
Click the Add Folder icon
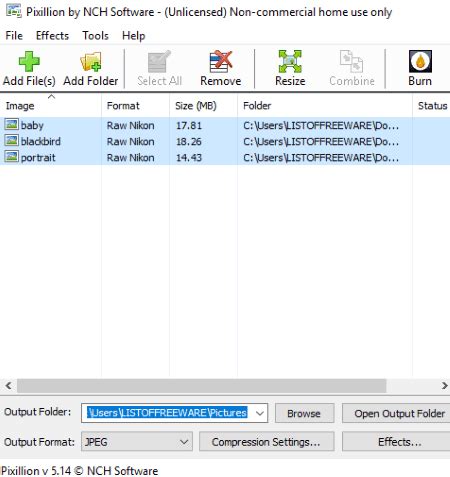[91, 61]
